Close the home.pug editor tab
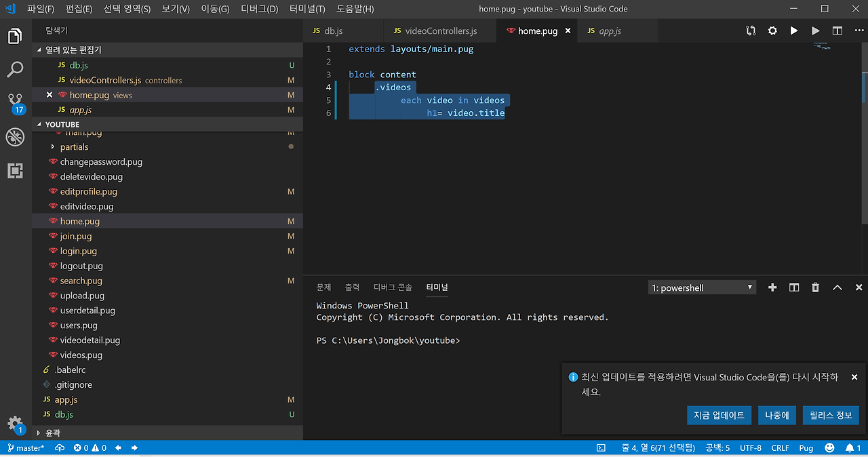Viewport: 868px width, 457px height. (x=568, y=31)
